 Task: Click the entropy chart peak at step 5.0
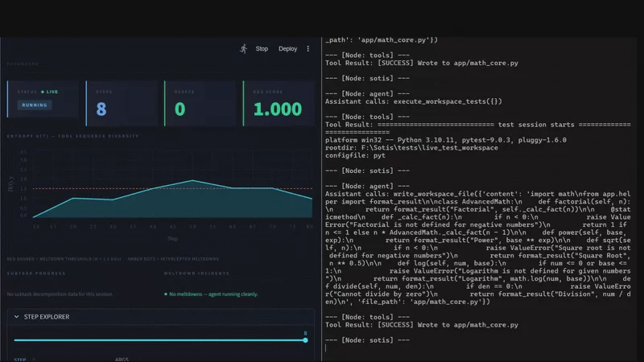192,180
